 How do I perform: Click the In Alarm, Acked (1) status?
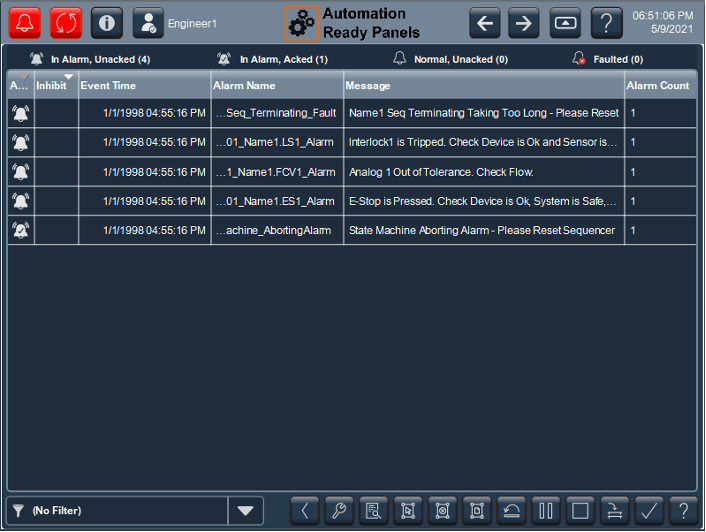point(272,59)
